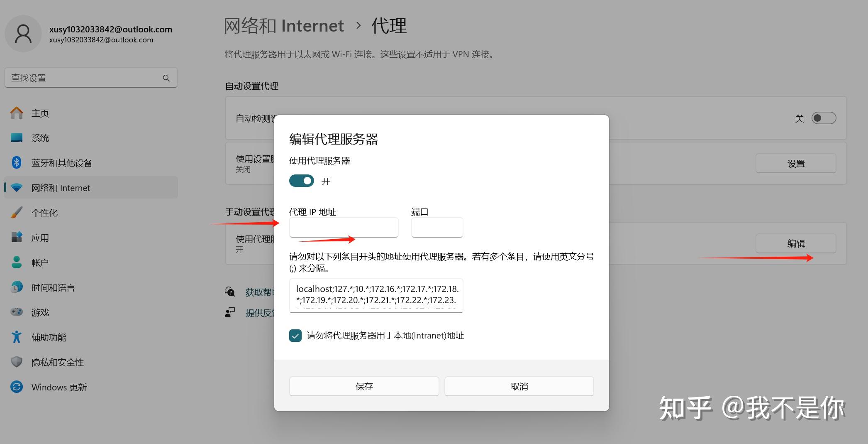Image resolution: width=868 pixels, height=444 pixels.
Task: Enable the 自动检测设置 toggle
Action: (824, 118)
